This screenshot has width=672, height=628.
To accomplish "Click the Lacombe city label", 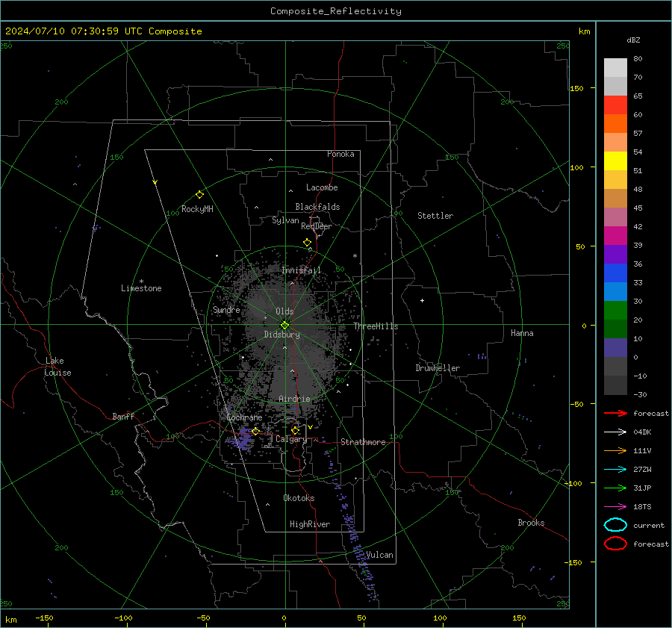I will pyautogui.click(x=322, y=187).
